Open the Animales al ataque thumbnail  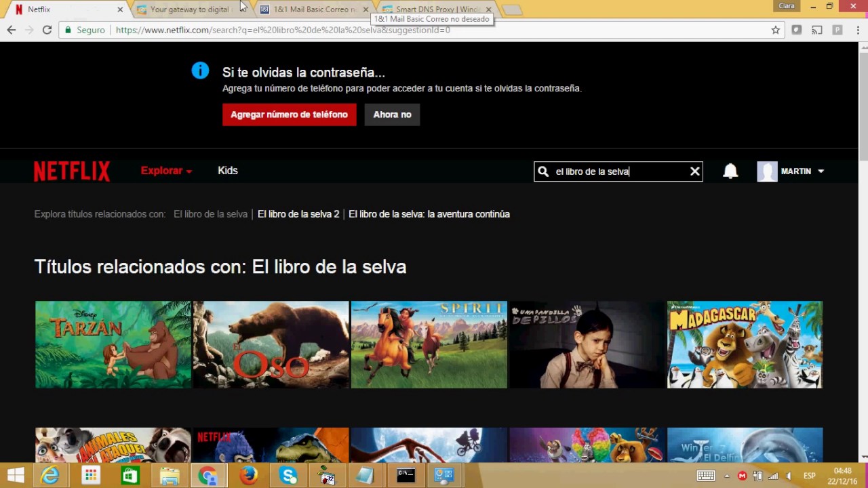coord(113,445)
